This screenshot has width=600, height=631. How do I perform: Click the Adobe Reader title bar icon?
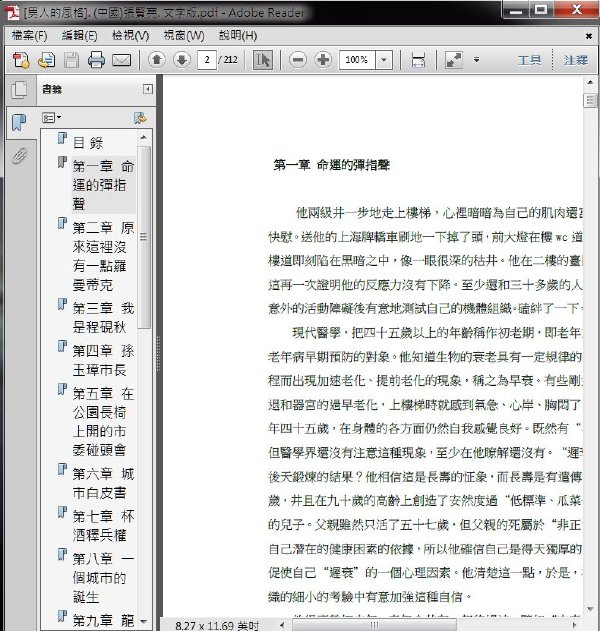pyautogui.click(x=12, y=12)
